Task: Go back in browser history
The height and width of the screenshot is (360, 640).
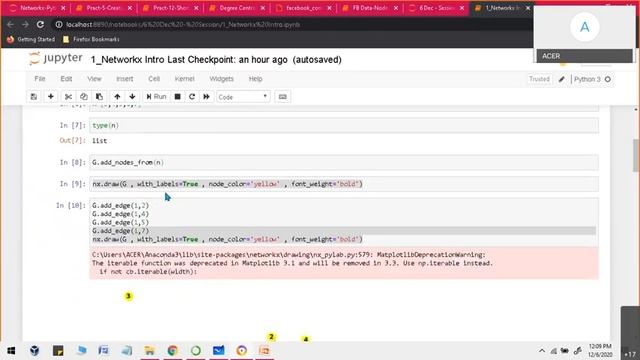Action: (x=10, y=24)
